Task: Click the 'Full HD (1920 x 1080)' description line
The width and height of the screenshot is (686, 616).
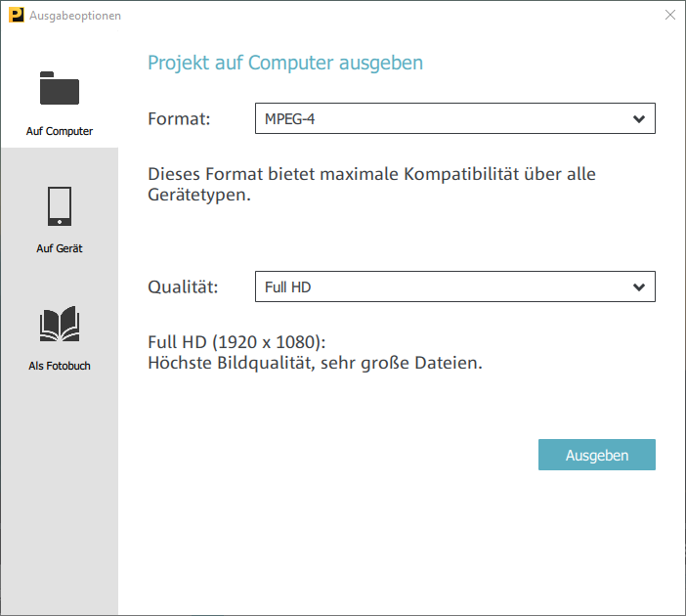Action: (236, 343)
